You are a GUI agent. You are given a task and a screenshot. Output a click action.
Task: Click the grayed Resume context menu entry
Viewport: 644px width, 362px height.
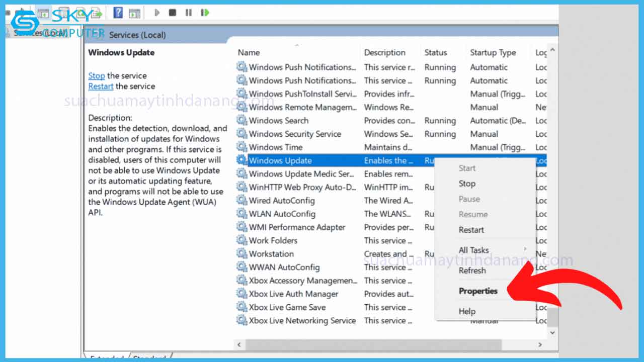tap(473, 214)
